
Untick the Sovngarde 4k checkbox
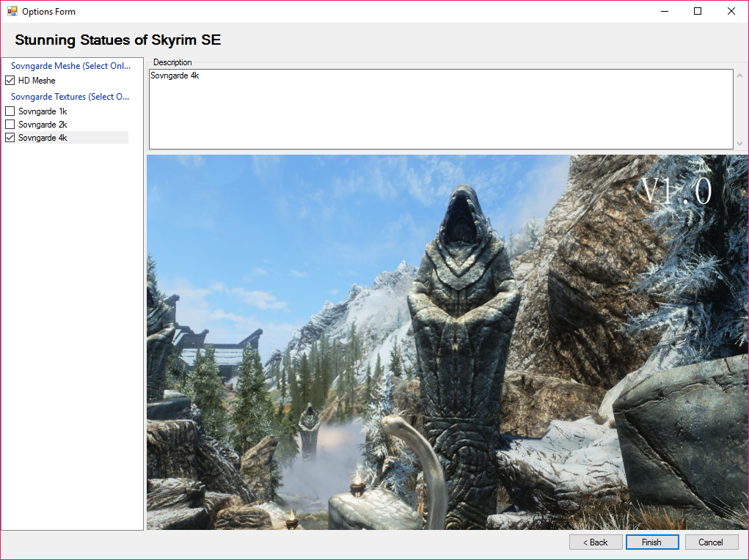pyautogui.click(x=10, y=138)
